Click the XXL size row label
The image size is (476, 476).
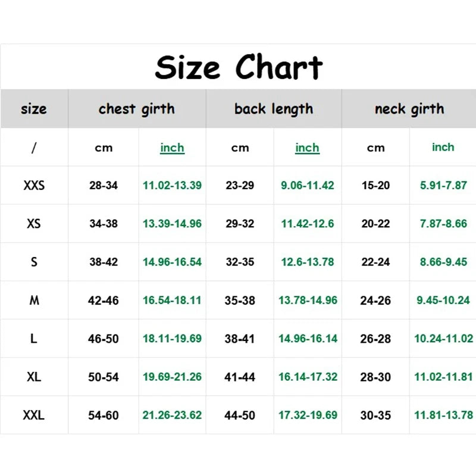34,415
